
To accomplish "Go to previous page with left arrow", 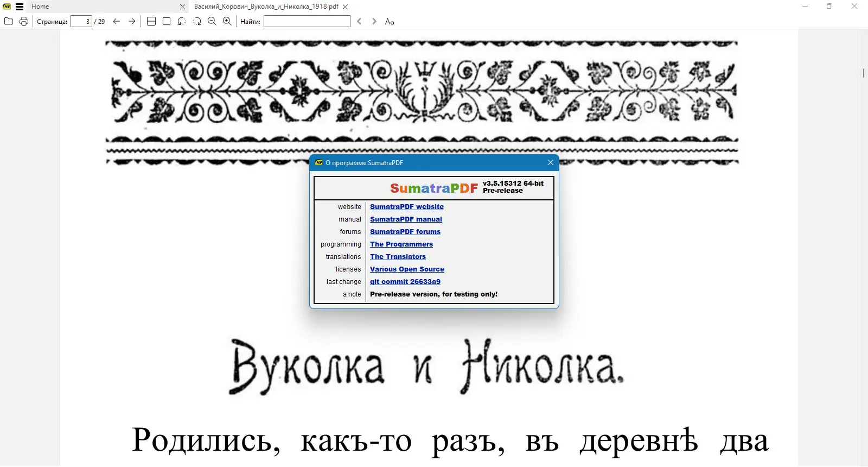I will tap(117, 21).
